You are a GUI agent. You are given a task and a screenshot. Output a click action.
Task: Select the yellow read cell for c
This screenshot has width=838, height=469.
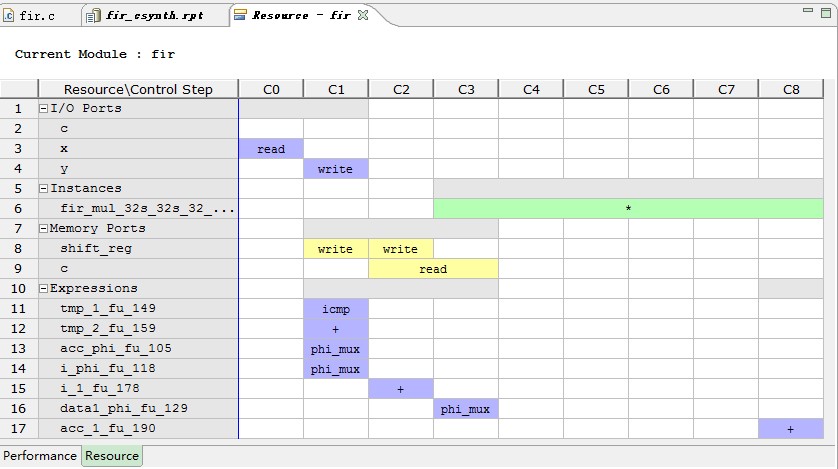pos(433,269)
